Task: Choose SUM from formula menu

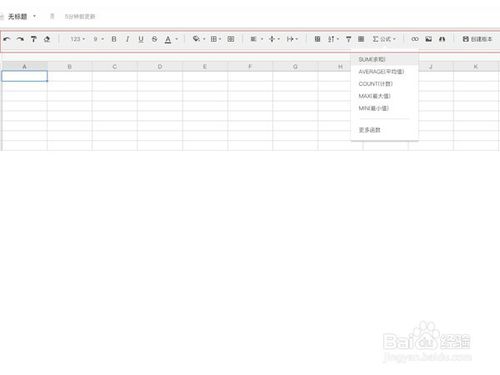Action: point(384,60)
